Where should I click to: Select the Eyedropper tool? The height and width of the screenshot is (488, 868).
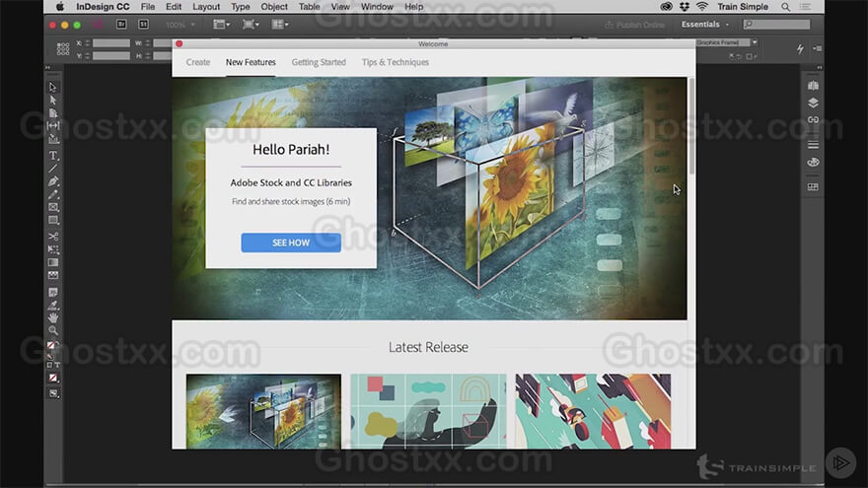point(53,305)
